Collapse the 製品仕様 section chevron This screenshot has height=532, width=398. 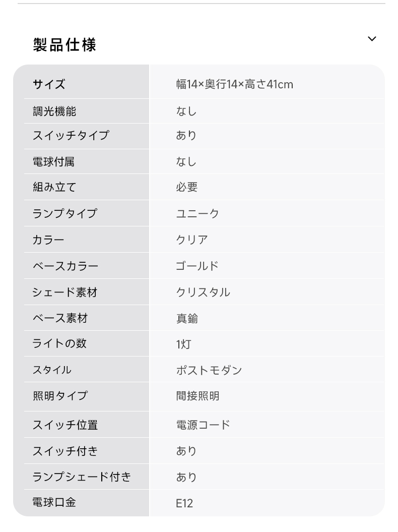[x=372, y=39]
